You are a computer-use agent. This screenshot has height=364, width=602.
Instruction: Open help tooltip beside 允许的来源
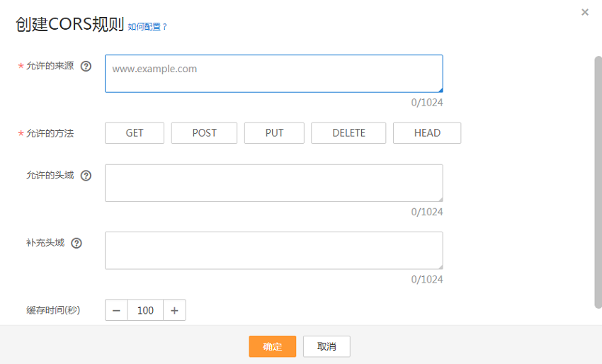coord(86,67)
